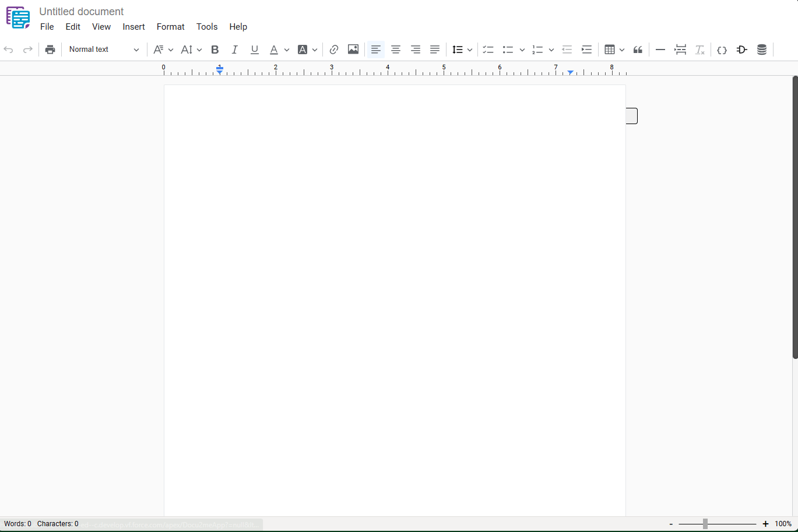Align text to the right
Viewport: 798px width, 532px height.
pos(416,50)
